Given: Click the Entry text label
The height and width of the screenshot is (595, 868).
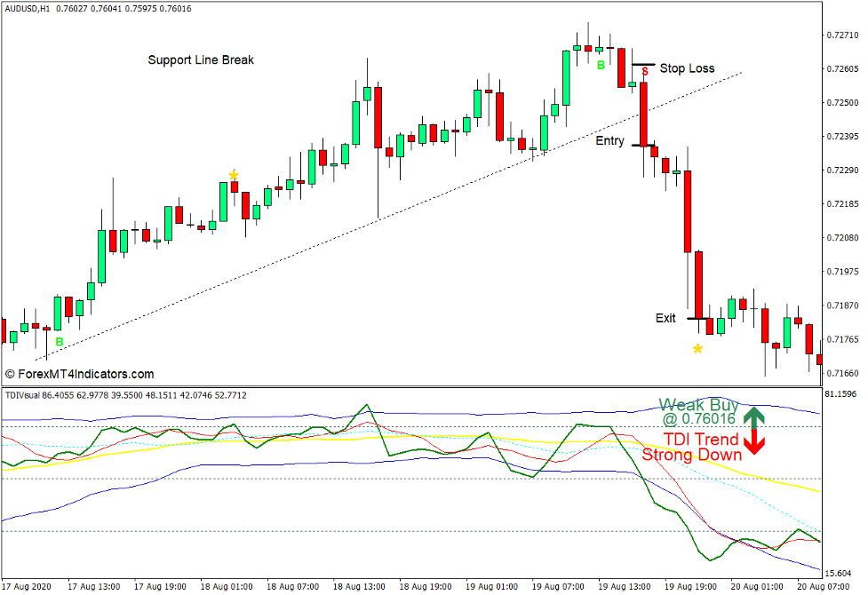Looking at the screenshot, I should 609,141.
